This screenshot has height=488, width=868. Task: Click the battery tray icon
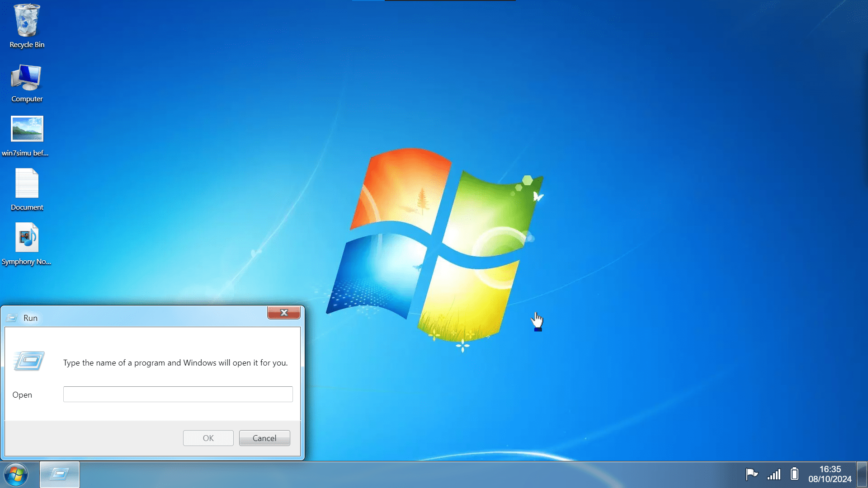[794, 474]
